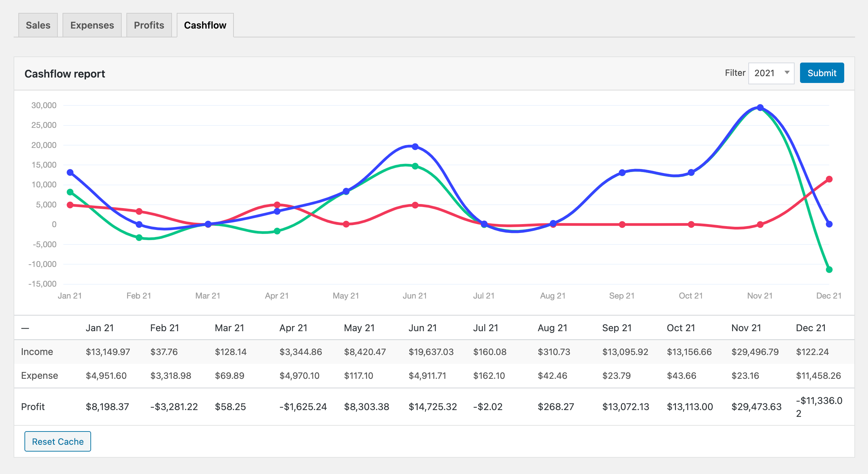Click the -15,000 y-axis label
Screen dimensions: 868x474
[x=42, y=284]
